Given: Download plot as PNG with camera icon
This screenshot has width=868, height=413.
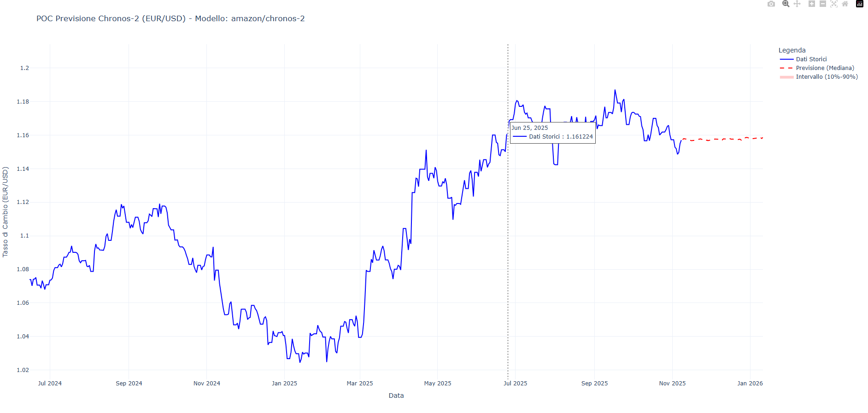Looking at the screenshot, I should click(771, 4).
